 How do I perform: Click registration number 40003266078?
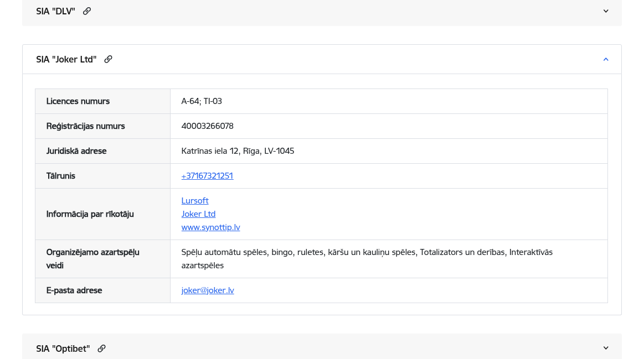(208, 126)
